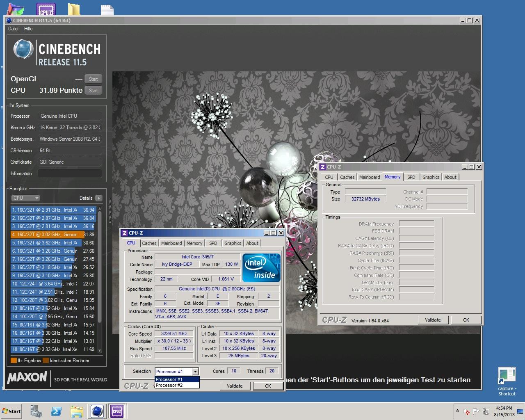Open the Datei menu
Image resolution: width=525 pixels, height=420 pixels.
tap(13, 29)
